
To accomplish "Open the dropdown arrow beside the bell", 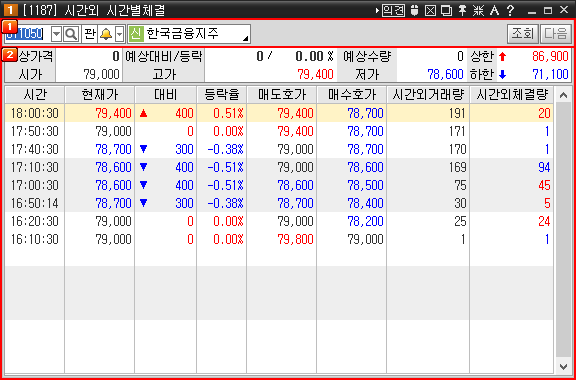I will point(119,34).
